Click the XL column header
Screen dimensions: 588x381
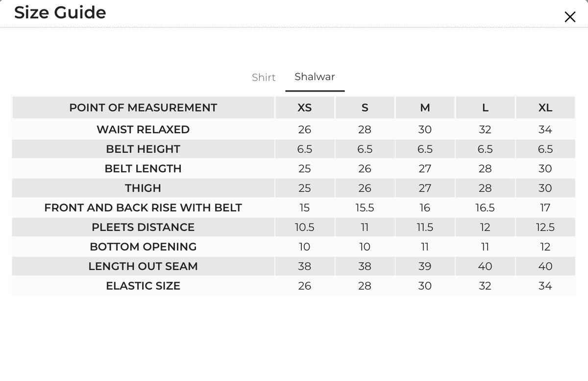(x=545, y=108)
